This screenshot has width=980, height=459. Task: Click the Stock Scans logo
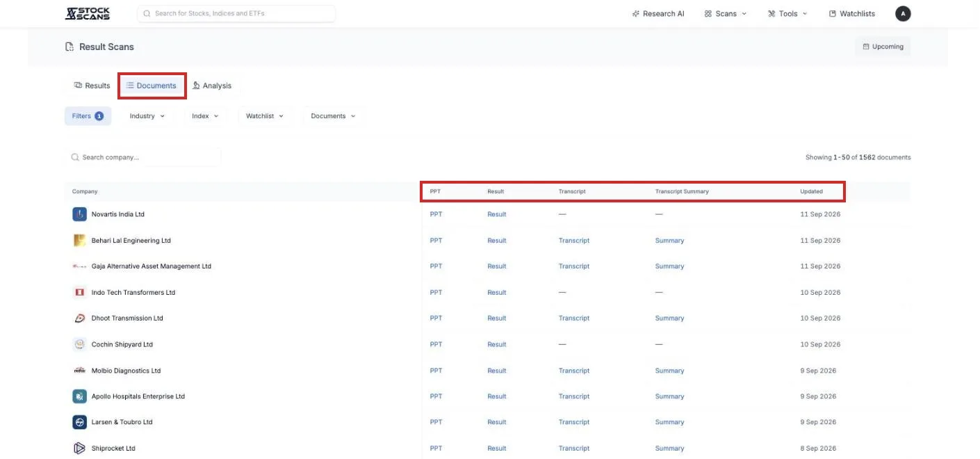click(88, 13)
